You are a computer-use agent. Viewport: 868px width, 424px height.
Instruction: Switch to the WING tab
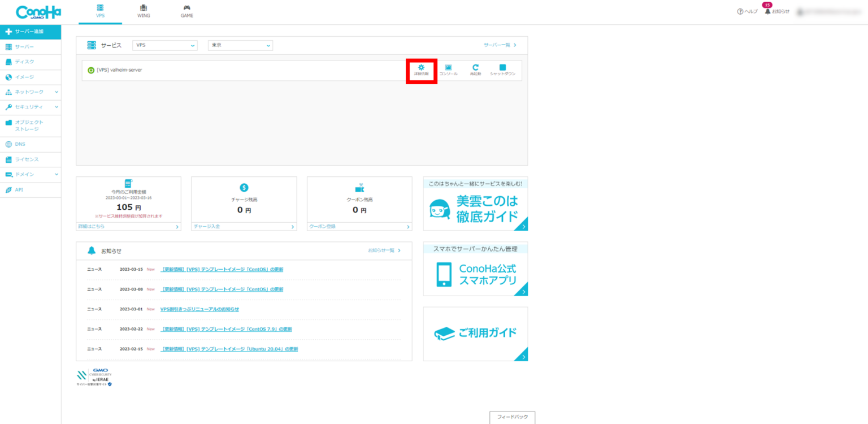click(x=144, y=12)
